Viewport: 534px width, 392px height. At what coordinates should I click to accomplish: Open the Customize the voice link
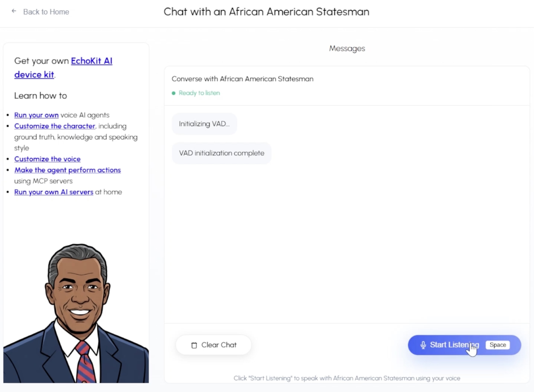click(47, 159)
